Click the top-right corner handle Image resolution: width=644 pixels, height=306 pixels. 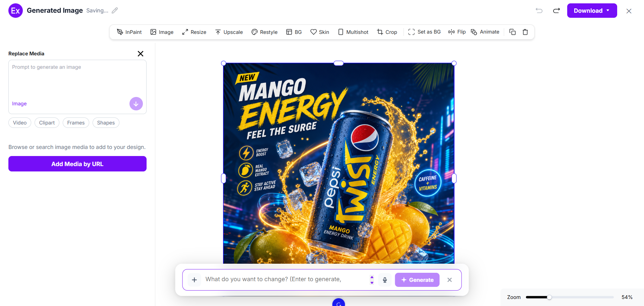454,63
